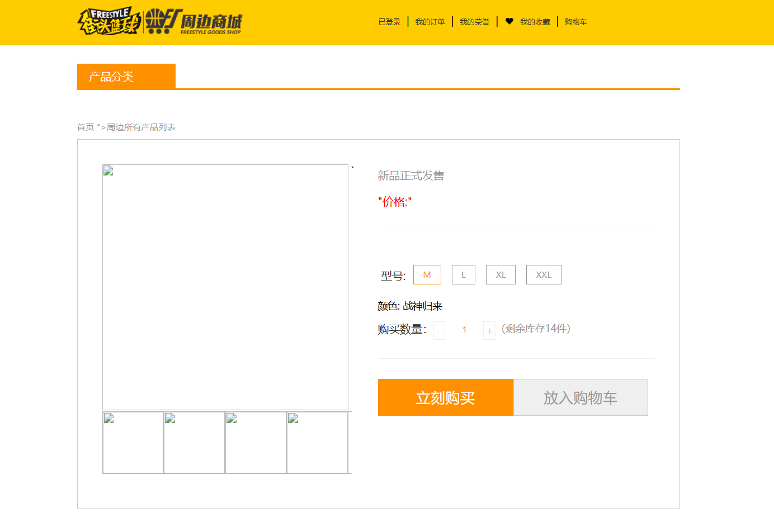Choose size L
The image size is (774, 532).
tap(464, 275)
